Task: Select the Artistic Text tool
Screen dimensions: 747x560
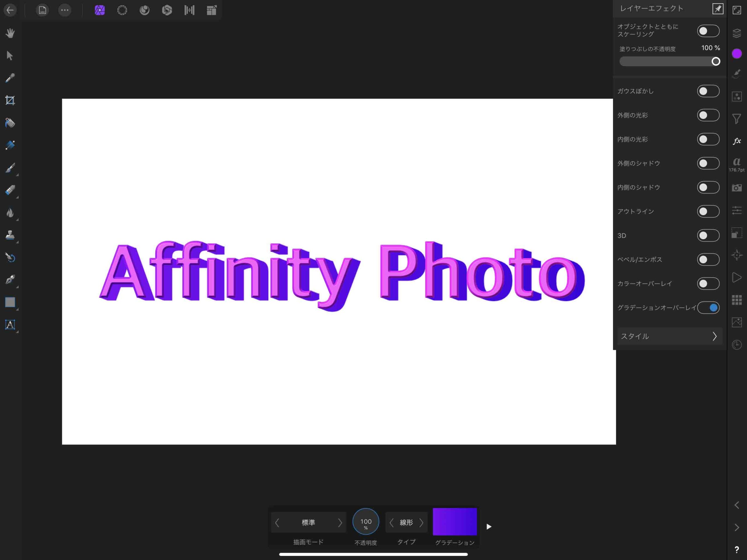Action: (10, 325)
